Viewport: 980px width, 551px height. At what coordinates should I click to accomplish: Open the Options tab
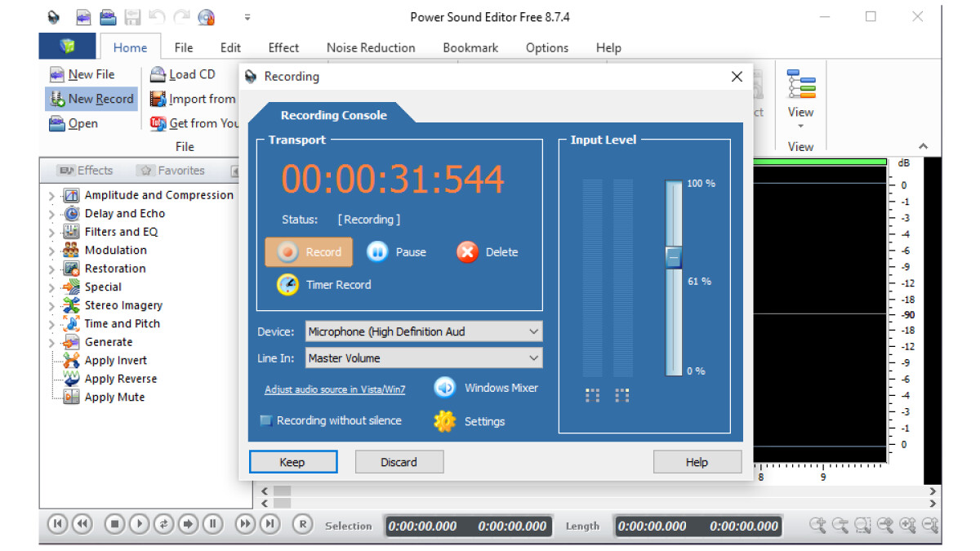547,47
